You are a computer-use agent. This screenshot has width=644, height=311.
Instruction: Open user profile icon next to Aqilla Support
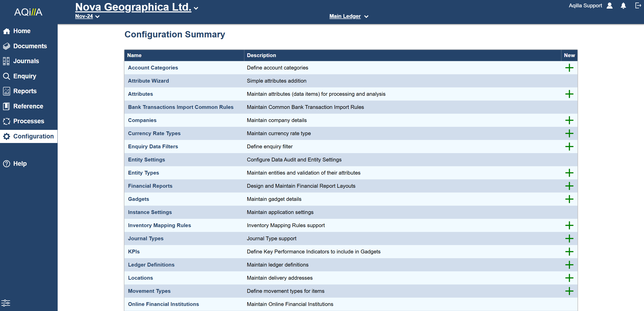pos(610,6)
